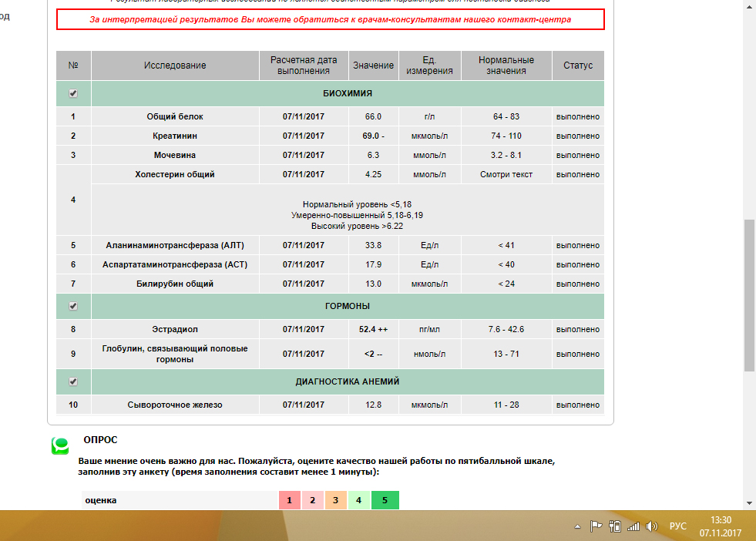756x541 pixels.
Task: Click the page vertical scrollbar thumb
Action: (749, 295)
